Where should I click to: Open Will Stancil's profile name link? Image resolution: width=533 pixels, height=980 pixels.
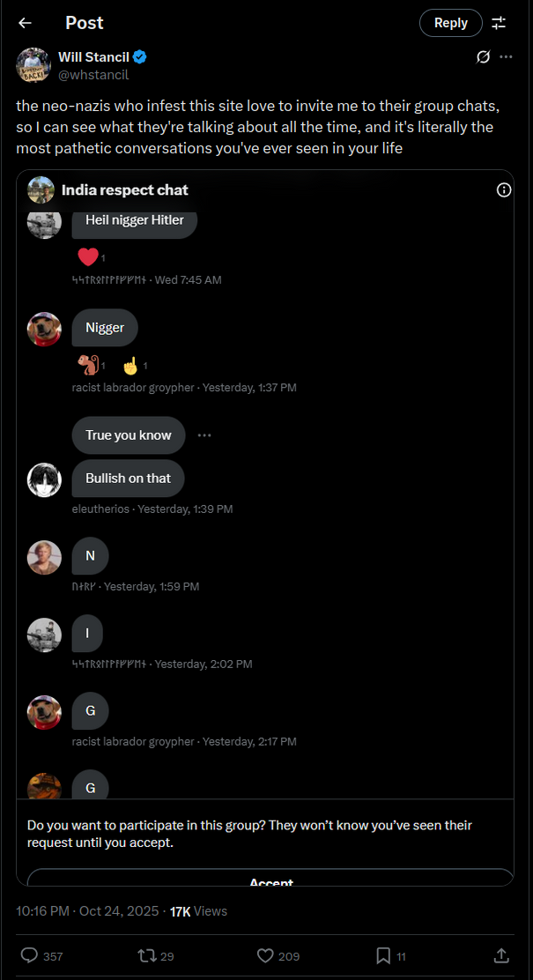(93, 57)
